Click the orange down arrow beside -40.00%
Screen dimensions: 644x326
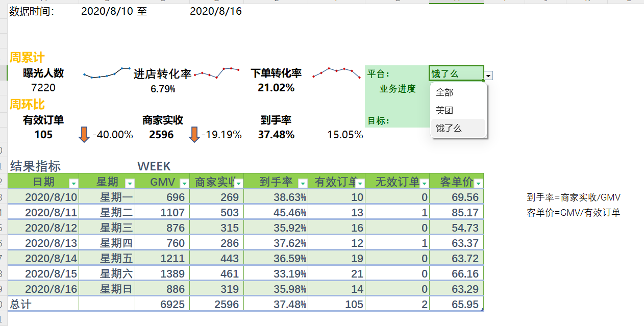coord(85,134)
